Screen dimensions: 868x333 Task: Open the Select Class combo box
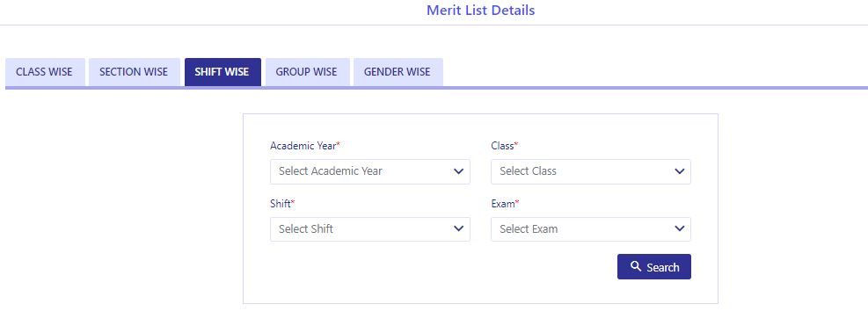point(591,171)
